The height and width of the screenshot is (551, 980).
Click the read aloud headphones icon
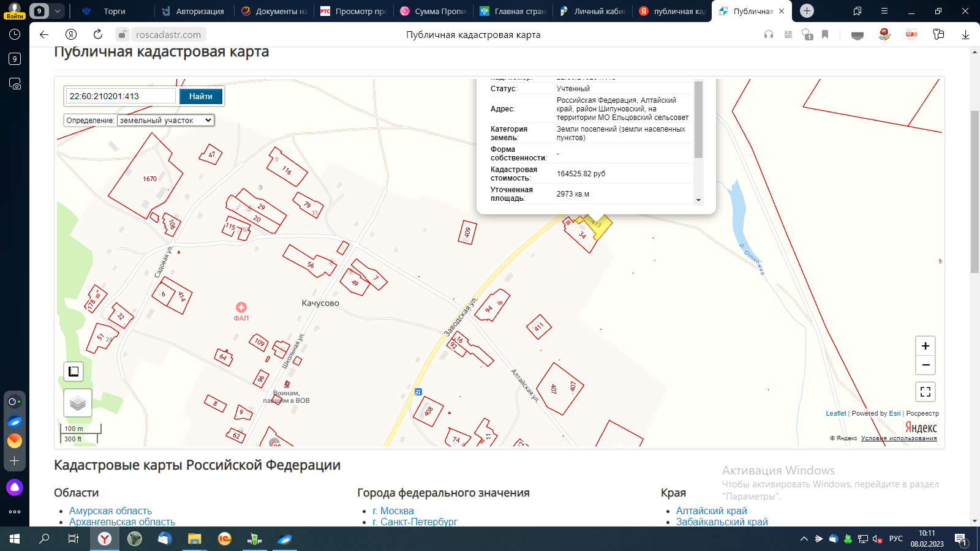point(769,35)
